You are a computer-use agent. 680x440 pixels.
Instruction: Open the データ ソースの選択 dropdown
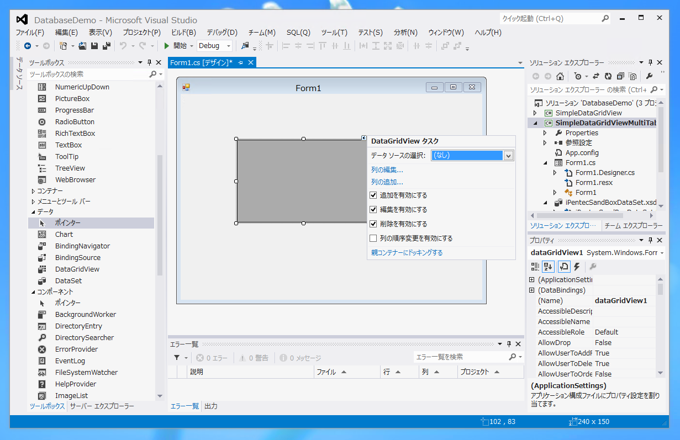[508, 156]
